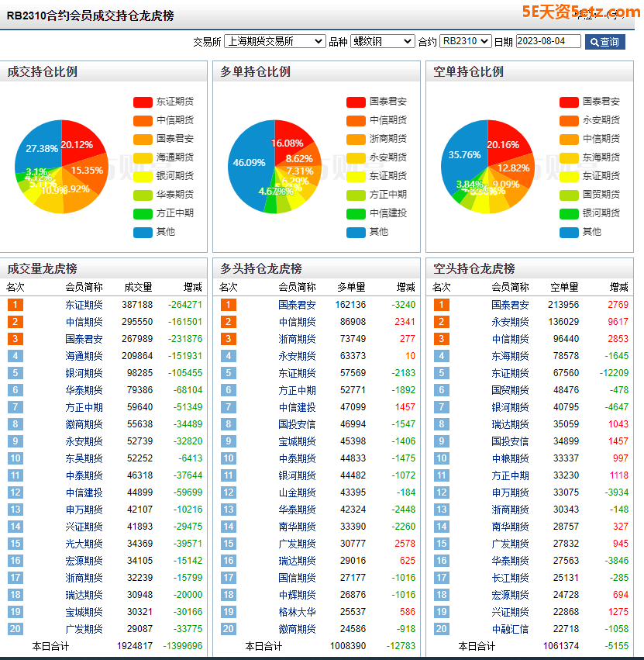Click rank 2 badge in 空头持仓龙虎榜
Screen dimensions: 644x660
pyautogui.click(x=442, y=322)
